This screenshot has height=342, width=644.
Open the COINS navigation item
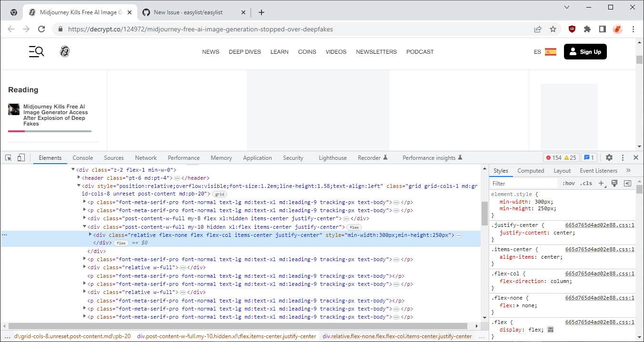(x=307, y=52)
